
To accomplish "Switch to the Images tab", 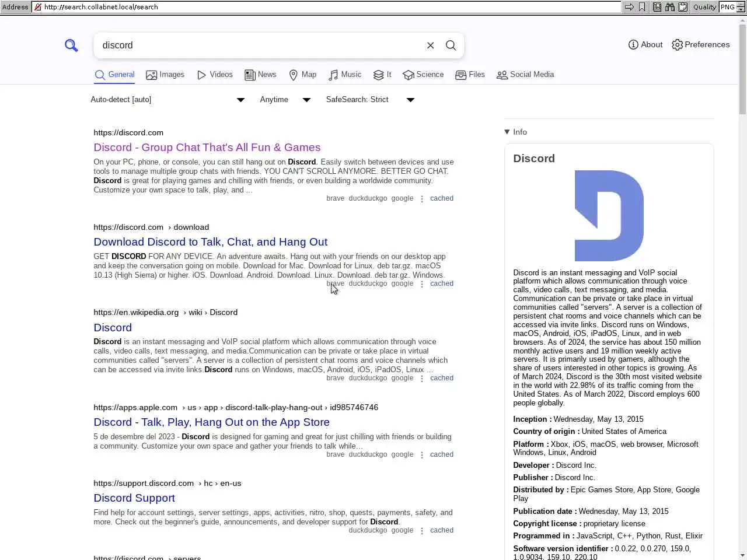I will 165,75.
